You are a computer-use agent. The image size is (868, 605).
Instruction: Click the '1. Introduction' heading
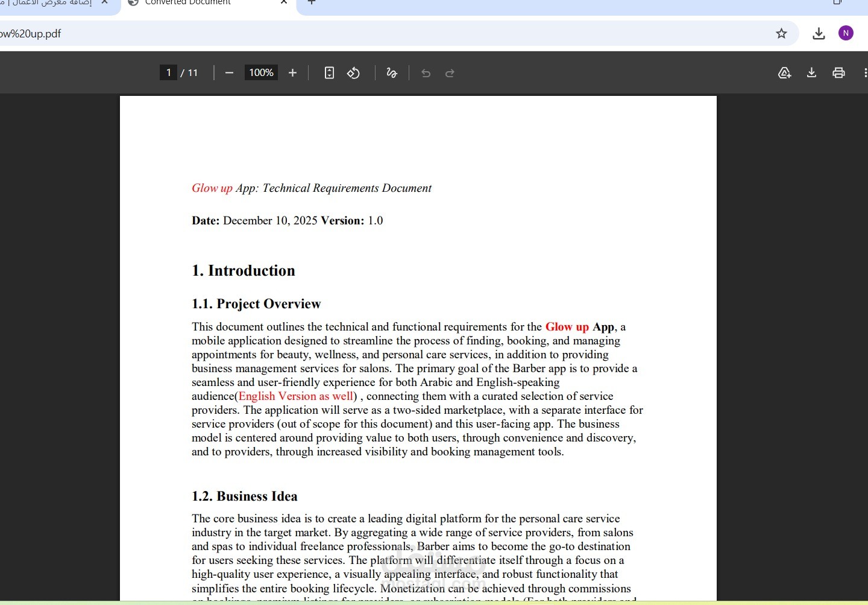point(244,271)
